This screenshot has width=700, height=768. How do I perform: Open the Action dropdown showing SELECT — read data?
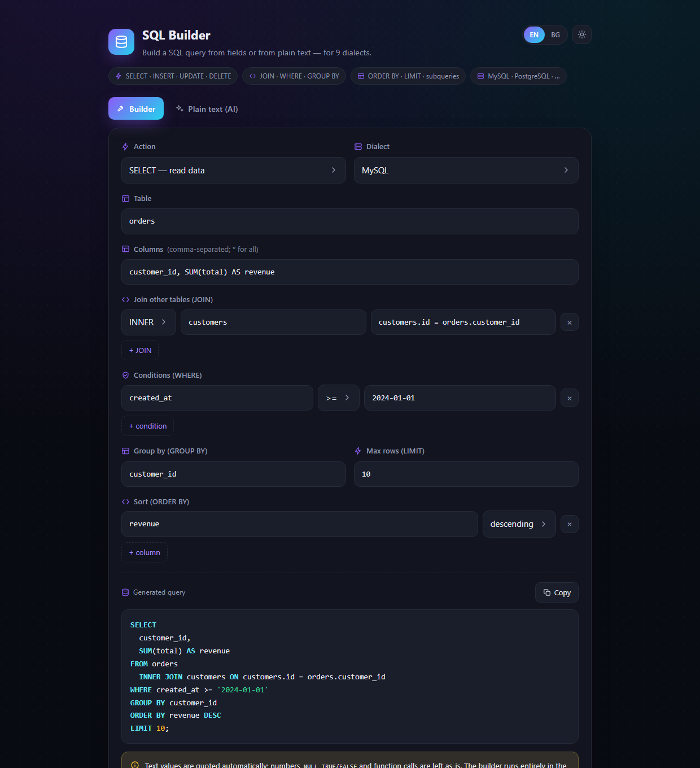pyautogui.click(x=234, y=170)
